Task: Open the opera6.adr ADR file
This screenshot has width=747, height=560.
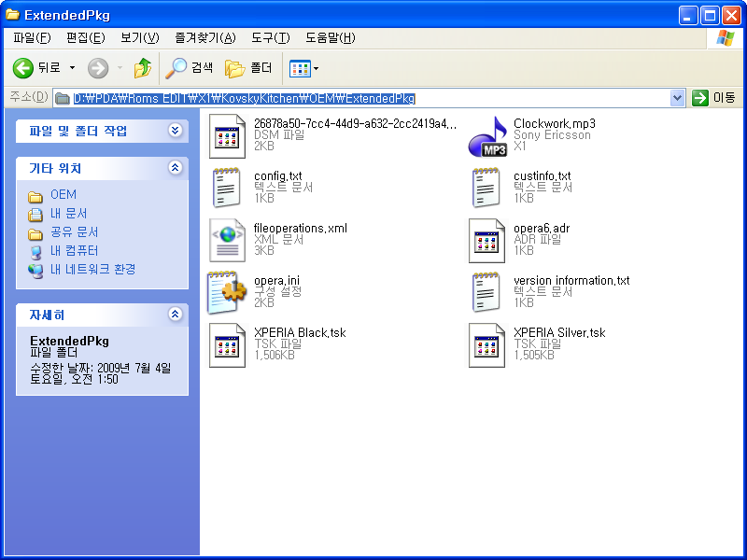Action: [486, 239]
